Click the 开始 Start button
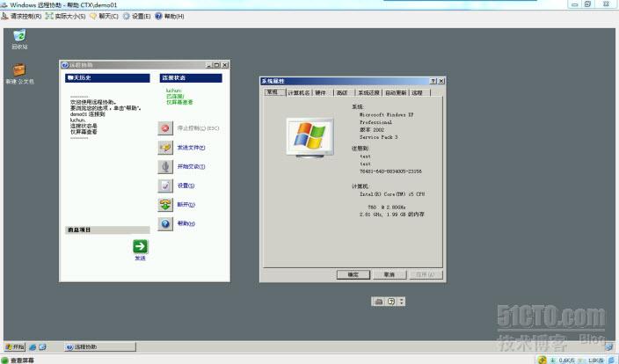 point(15,347)
